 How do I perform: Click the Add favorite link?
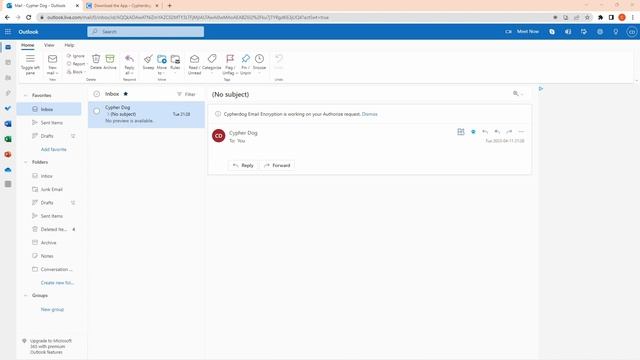53,149
